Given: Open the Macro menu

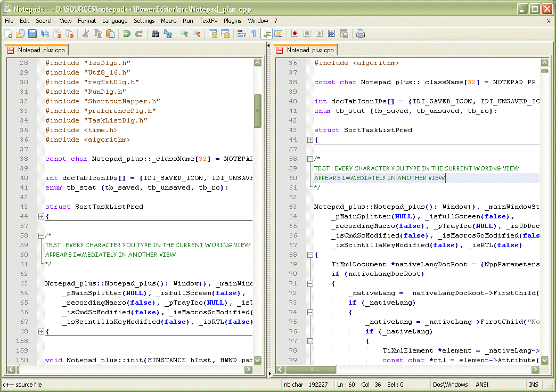Looking at the screenshot, I should tap(169, 21).
